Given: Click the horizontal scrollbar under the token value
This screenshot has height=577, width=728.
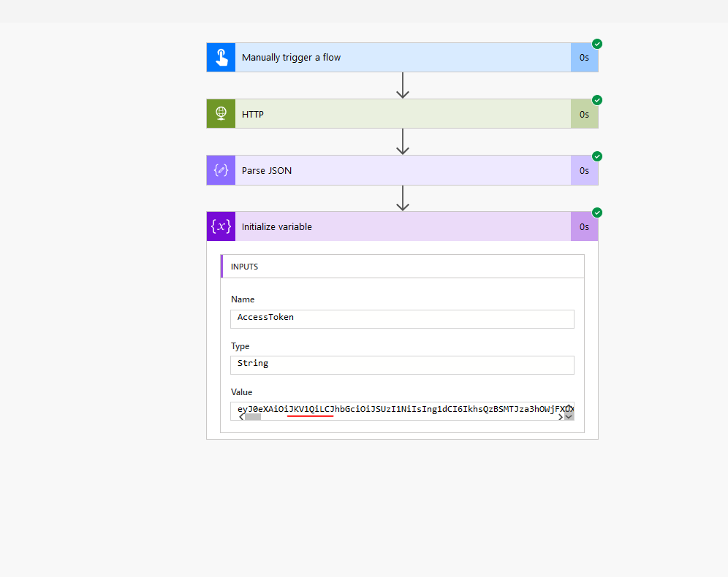Looking at the screenshot, I should tap(252, 418).
